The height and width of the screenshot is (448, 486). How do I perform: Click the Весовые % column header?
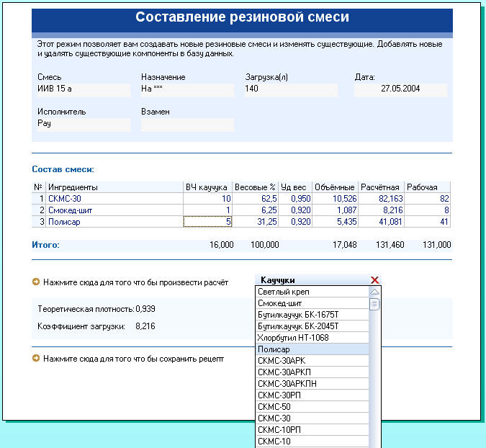[x=256, y=187]
